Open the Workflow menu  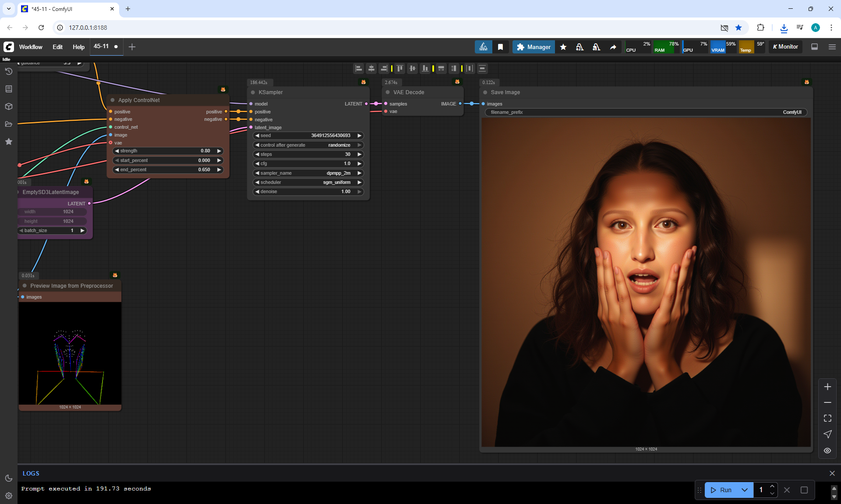pos(31,47)
